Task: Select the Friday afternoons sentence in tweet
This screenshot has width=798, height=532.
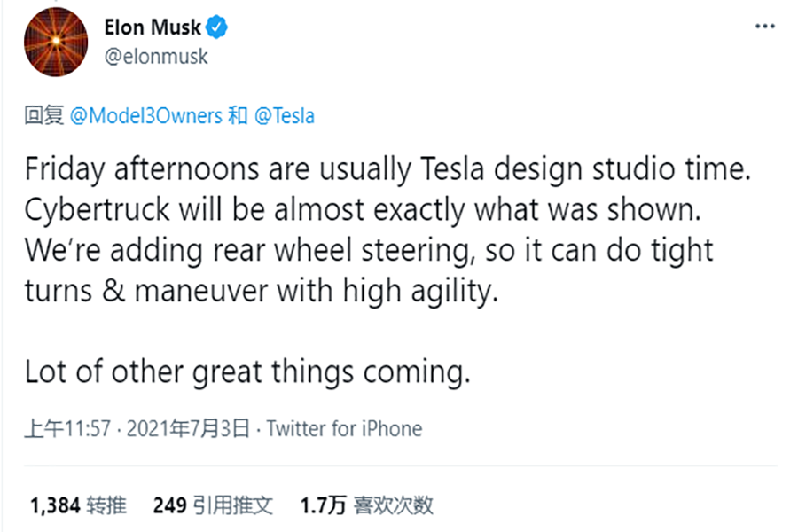Action: [x=387, y=169]
